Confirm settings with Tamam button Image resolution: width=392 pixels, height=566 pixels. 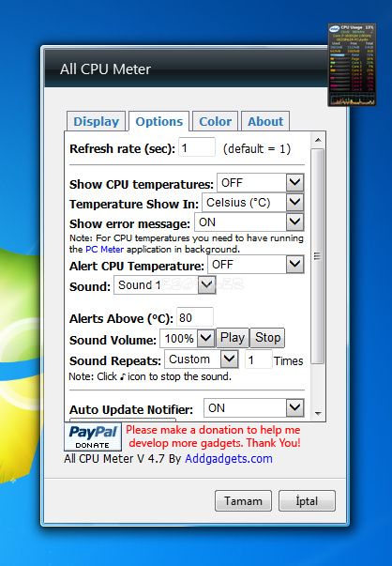pos(243,500)
